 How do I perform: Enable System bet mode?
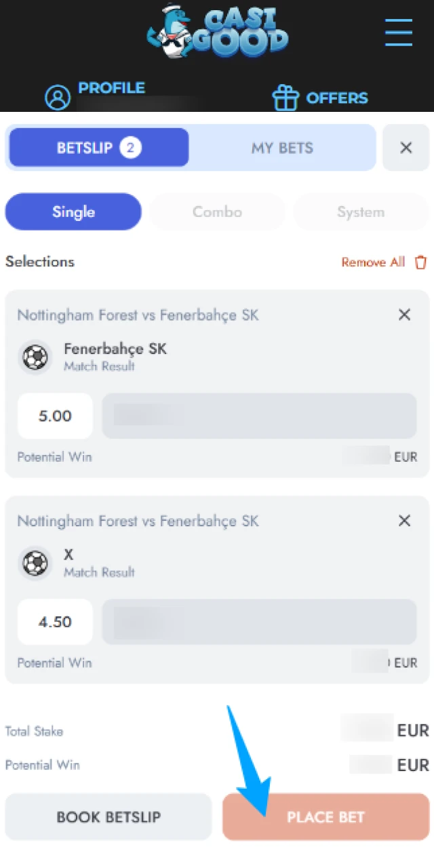point(361,212)
